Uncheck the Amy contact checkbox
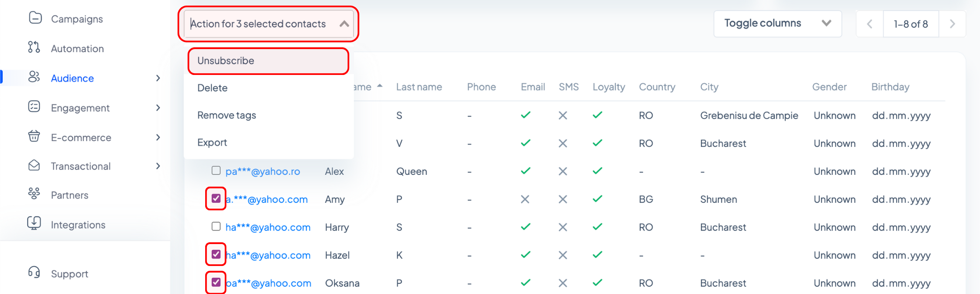980x294 pixels. click(216, 198)
